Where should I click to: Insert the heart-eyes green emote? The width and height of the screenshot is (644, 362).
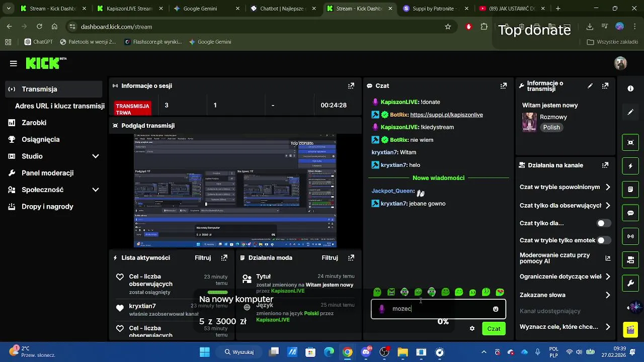pyautogui.click(x=500, y=292)
